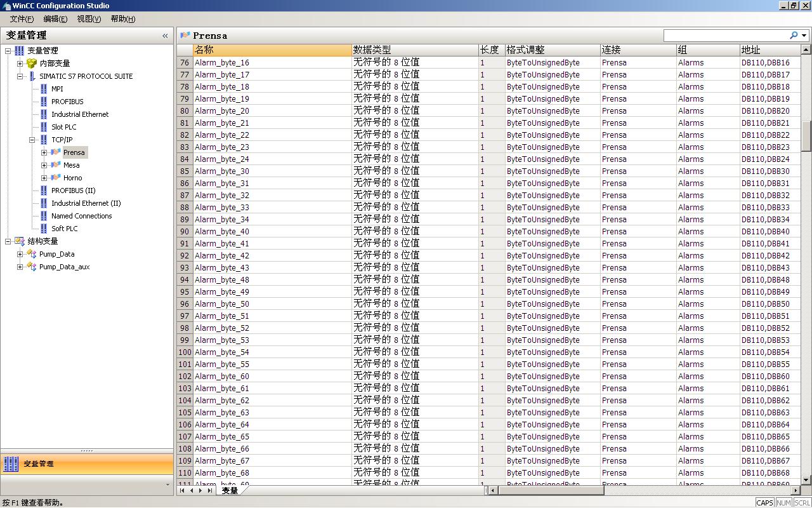Image resolution: width=812 pixels, height=508 pixels.
Task: Select the TCP/IP channel unit icon
Action: 44,140
